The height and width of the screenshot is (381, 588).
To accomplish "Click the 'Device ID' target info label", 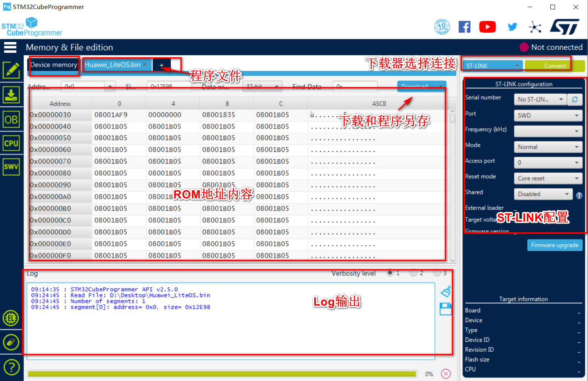I will point(477,340).
